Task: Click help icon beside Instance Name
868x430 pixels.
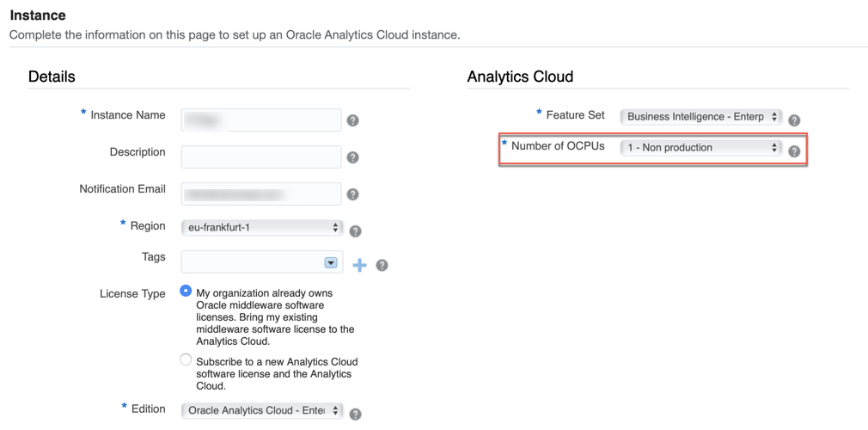Action: pos(352,120)
